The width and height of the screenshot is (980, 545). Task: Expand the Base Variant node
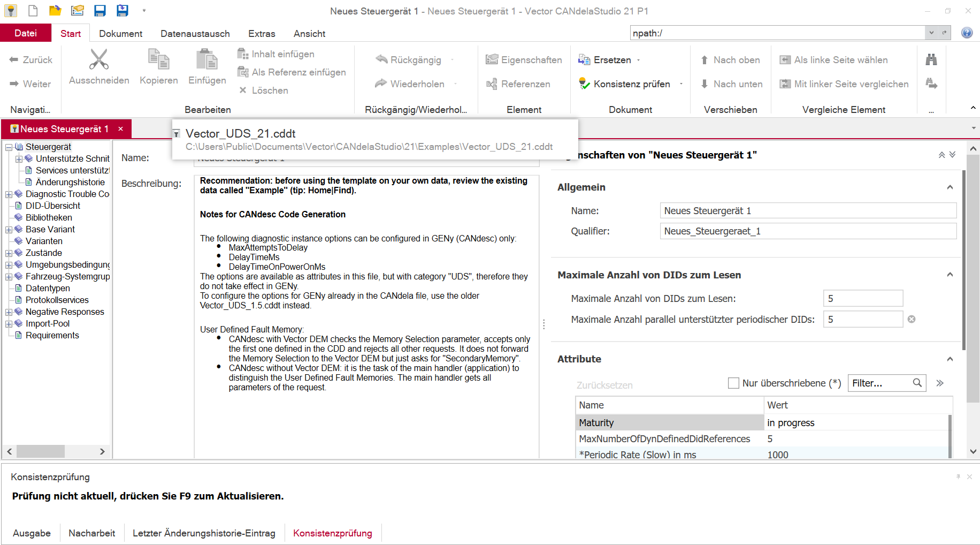9,230
